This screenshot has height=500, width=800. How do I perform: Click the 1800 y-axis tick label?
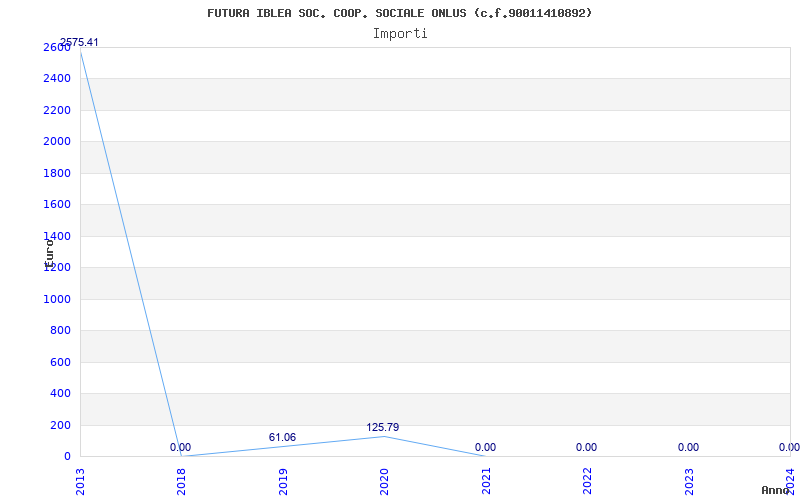57,173
